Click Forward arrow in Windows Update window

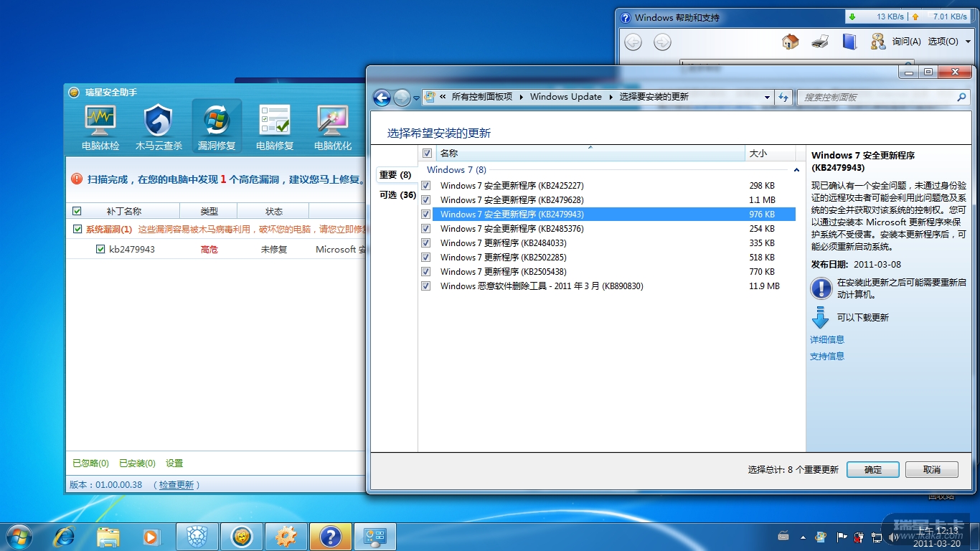click(x=402, y=98)
